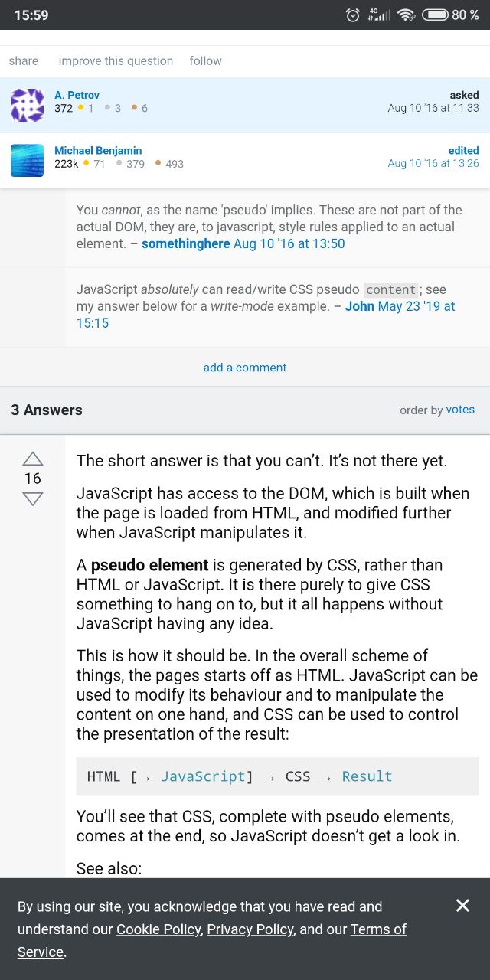Downvote the first answer
490x980 pixels.
pyautogui.click(x=32, y=499)
